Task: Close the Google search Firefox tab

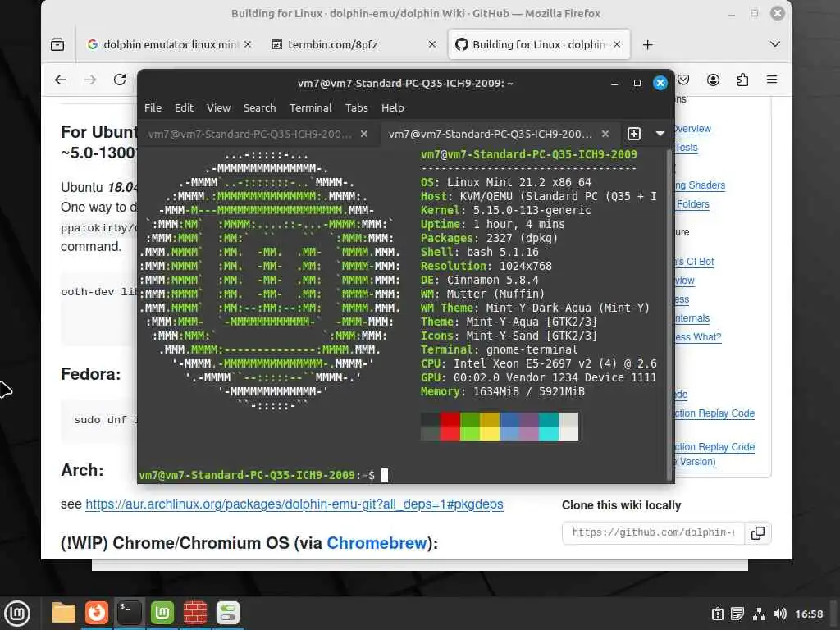Action: [x=248, y=44]
